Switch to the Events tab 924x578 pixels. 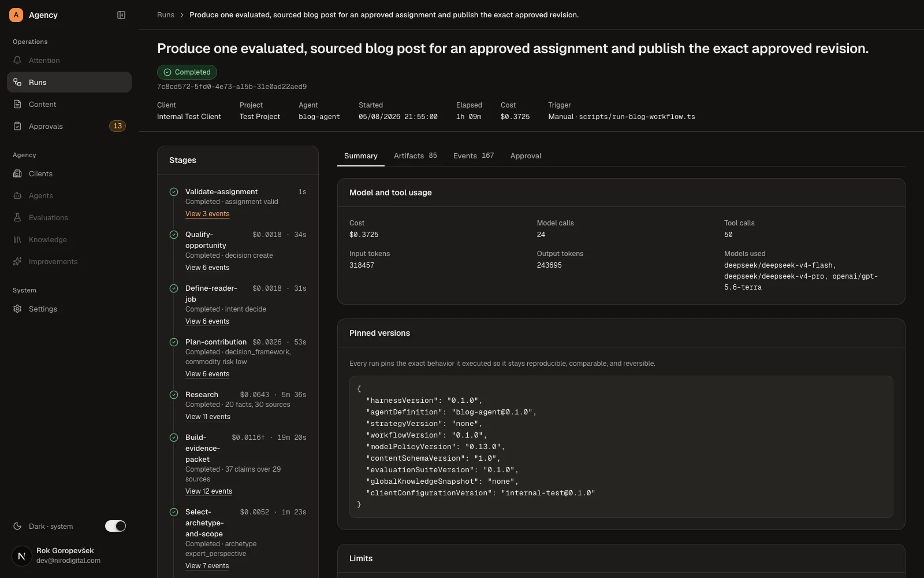(x=474, y=156)
